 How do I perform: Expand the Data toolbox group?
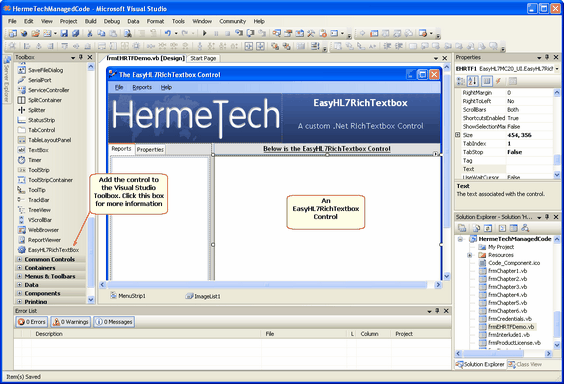pos(20,285)
